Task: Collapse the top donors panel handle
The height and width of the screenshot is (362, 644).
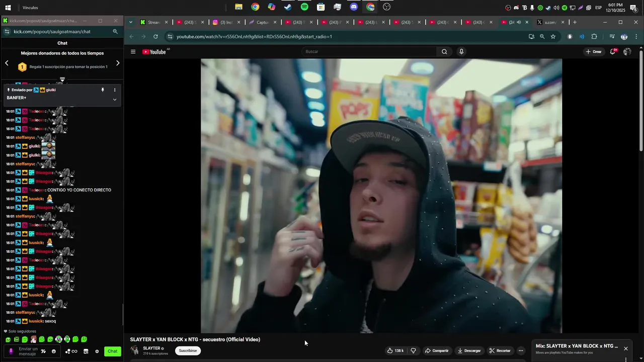Action: coord(62,79)
